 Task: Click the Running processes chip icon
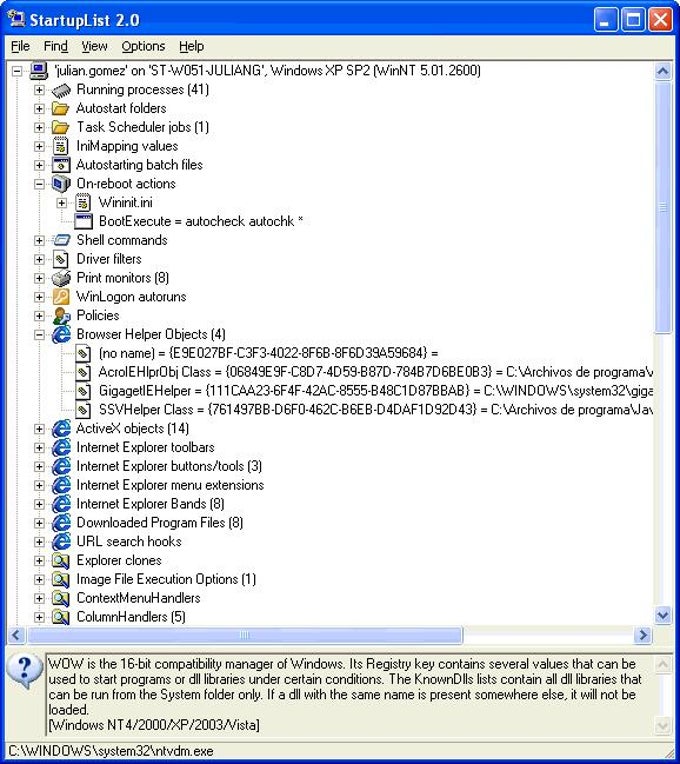tap(61, 90)
